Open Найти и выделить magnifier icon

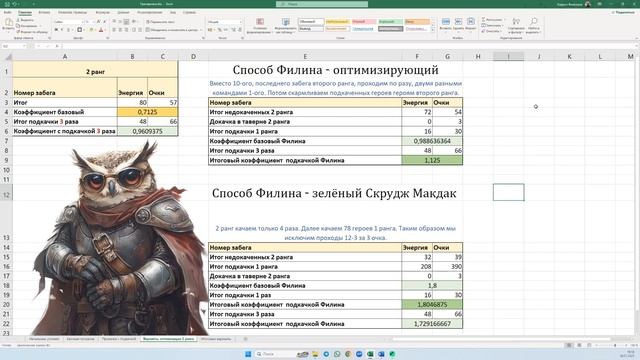533,21
